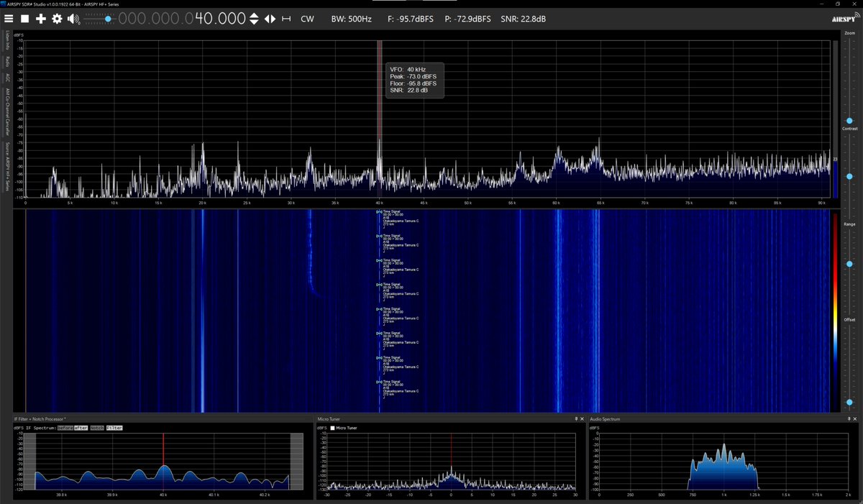Viewport: 863px width, 504px height.
Task: Click the Audio Spectrum panel title
Action: coord(605,418)
